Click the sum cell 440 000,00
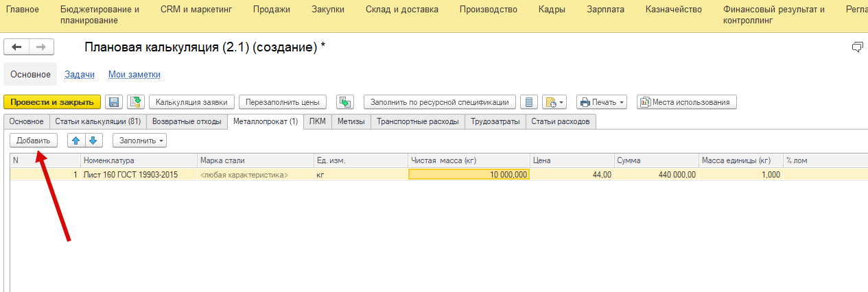 [x=656, y=175]
